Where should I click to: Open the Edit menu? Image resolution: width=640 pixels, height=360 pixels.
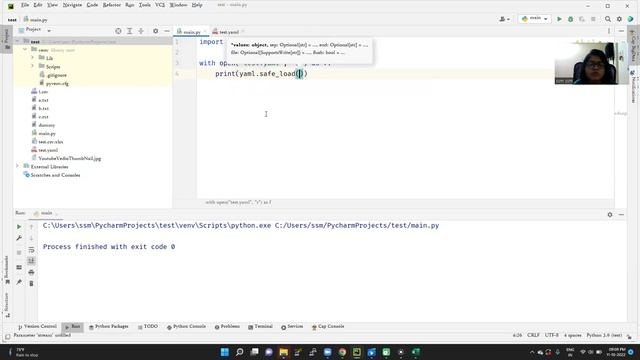pos(38,5)
